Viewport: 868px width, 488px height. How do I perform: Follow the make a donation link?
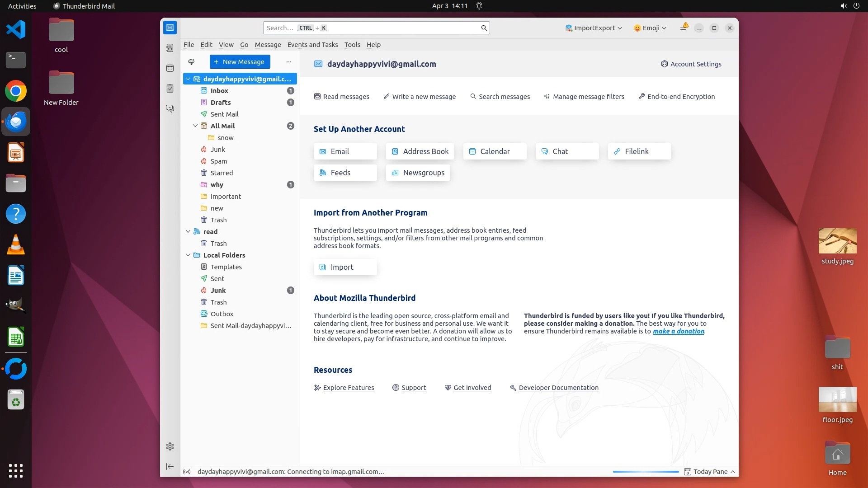678,331
